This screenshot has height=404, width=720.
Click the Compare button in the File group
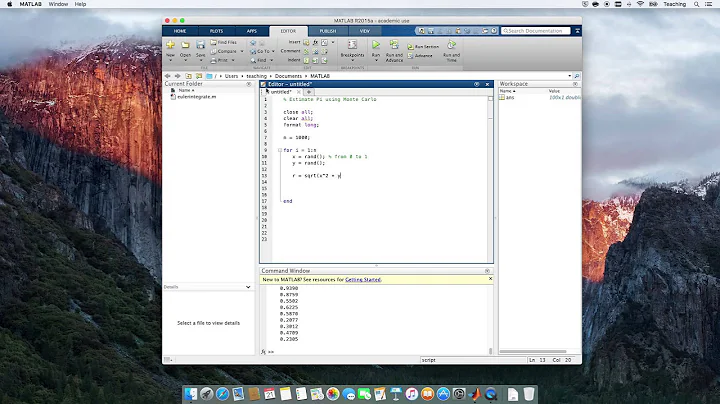[224, 51]
